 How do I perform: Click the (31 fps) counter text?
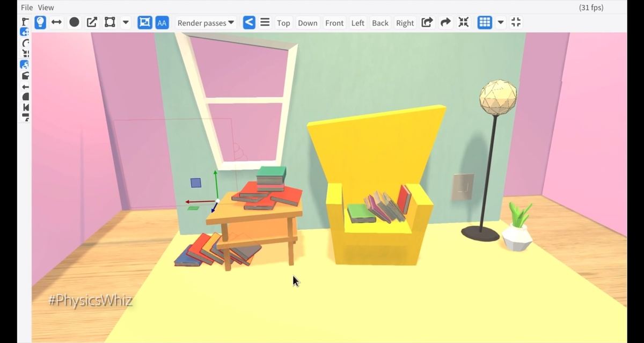(x=591, y=8)
